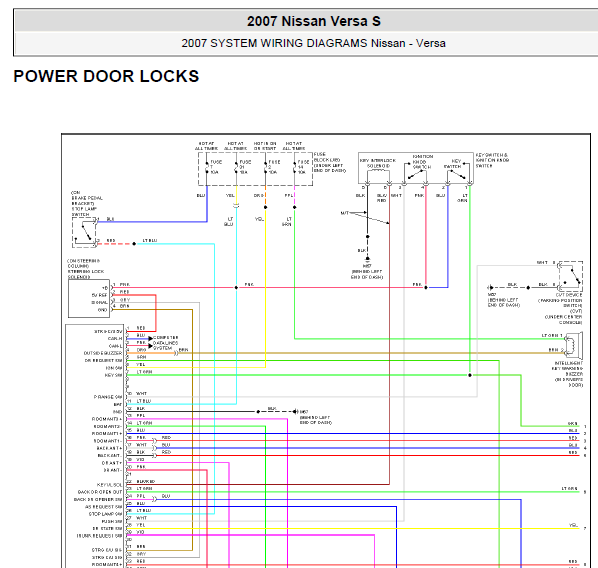Click the 'COMPUTER DATA LINES SYSTEM' label
Image resolution: width=598 pixels, height=568 pixels.
166,343
